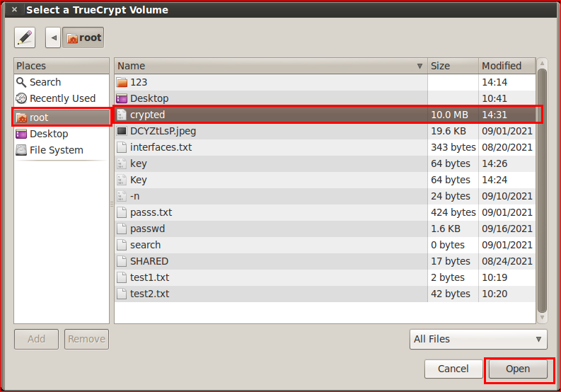Click the DCYZtLsP.jpeg image thumbnail icon
Image resolution: width=561 pixels, height=392 pixels.
[x=122, y=131]
